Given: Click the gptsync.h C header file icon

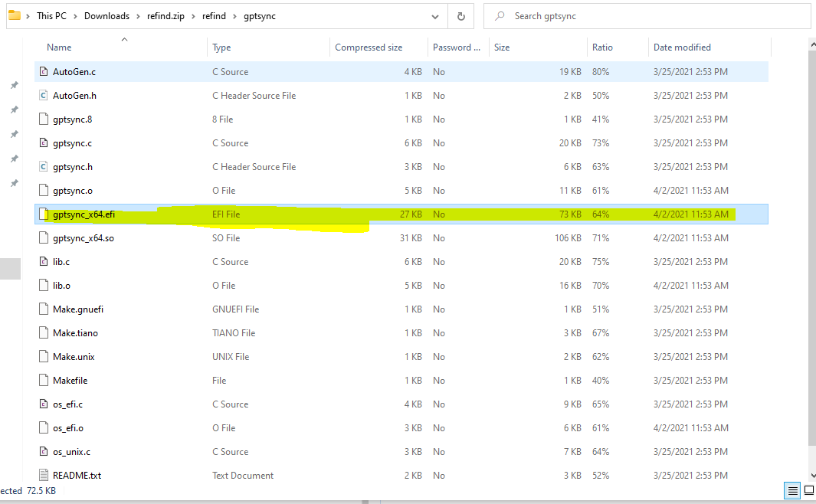Looking at the screenshot, I should (x=42, y=166).
